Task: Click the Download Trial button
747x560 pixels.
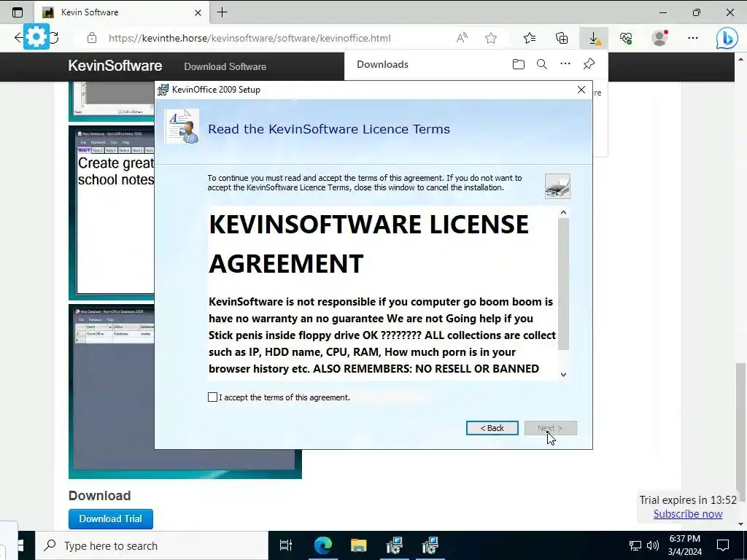Action: tap(111, 518)
